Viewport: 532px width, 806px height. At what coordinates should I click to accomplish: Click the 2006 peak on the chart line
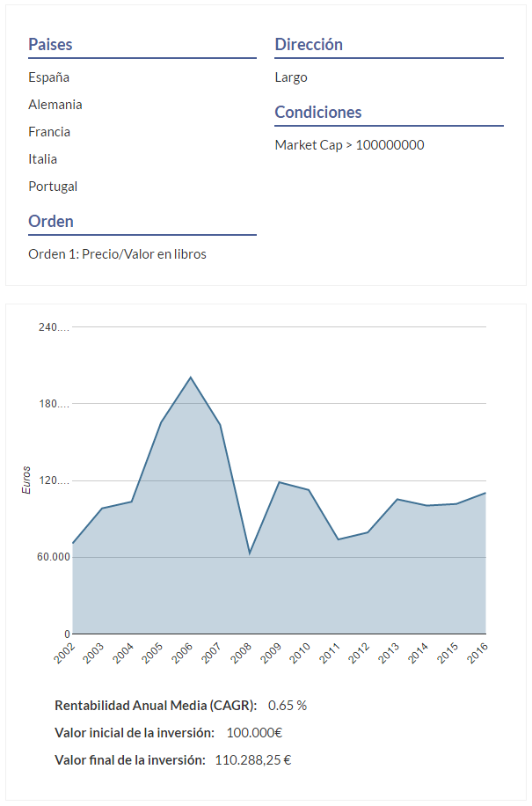pos(191,377)
